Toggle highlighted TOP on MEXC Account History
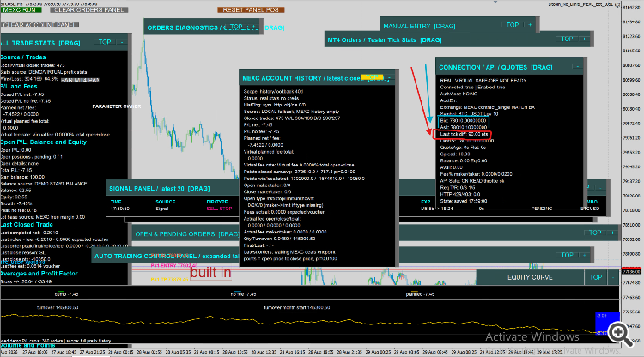 (x=372, y=77)
